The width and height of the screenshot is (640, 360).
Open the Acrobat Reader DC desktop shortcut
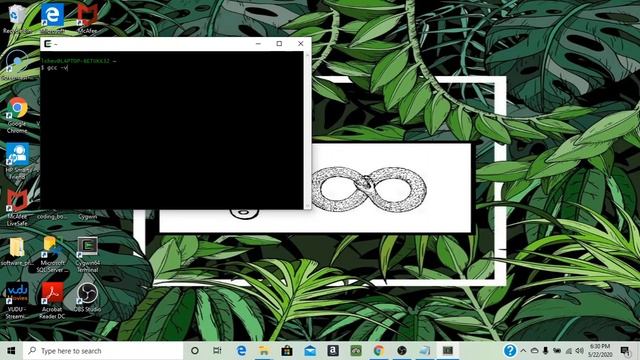click(52, 300)
